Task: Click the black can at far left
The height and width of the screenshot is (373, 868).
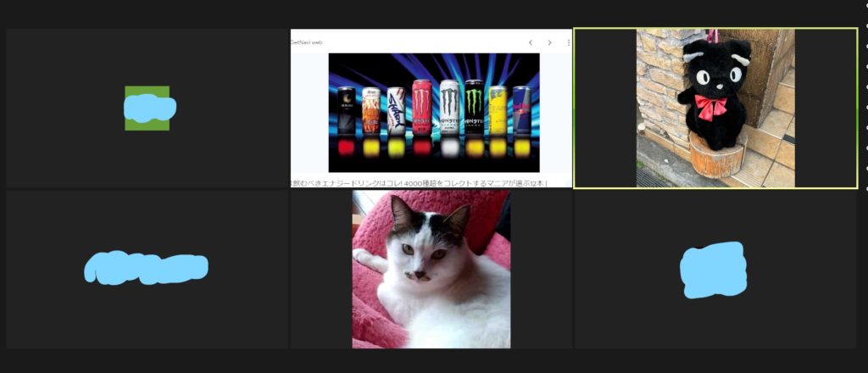Action: click(346, 111)
